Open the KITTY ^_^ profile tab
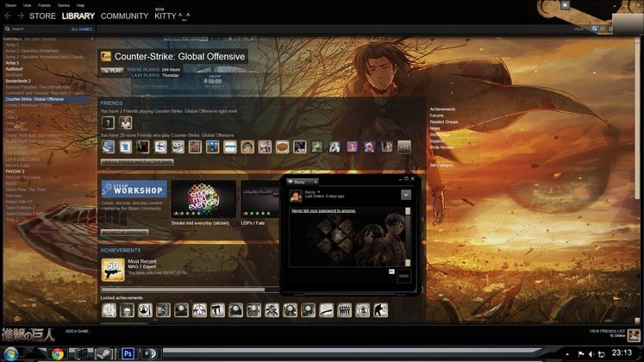 tap(172, 16)
